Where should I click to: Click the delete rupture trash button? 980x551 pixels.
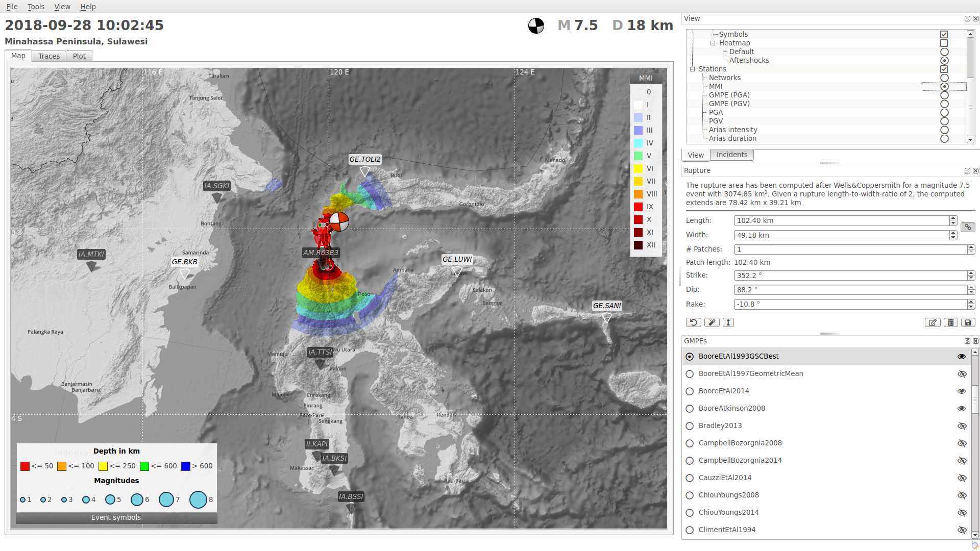click(x=950, y=322)
